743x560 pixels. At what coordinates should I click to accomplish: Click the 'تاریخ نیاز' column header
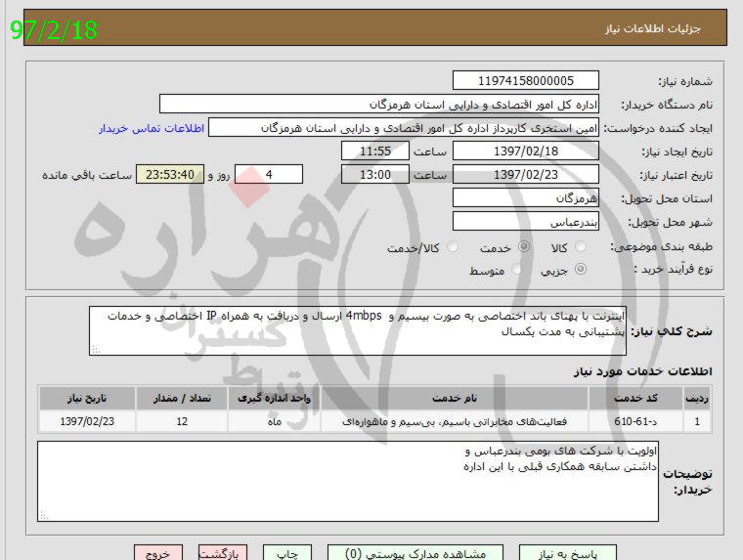coord(87,399)
